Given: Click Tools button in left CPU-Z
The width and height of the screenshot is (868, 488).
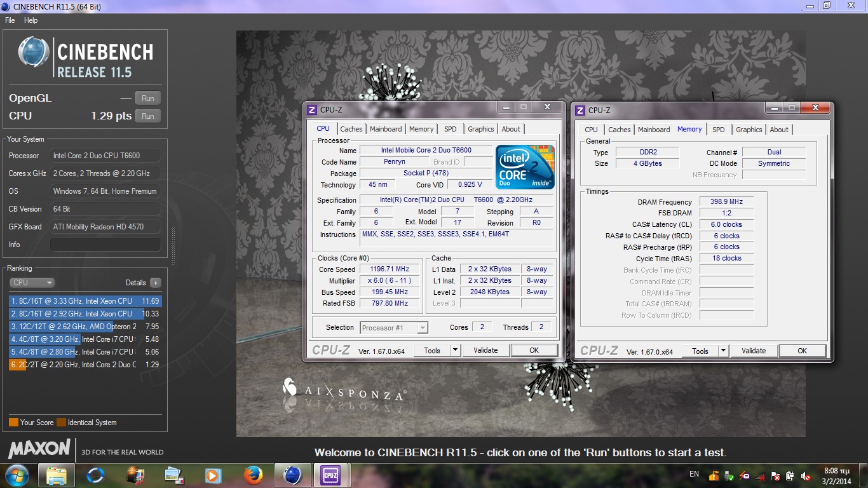Looking at the screenshot, I should (432, 350).
